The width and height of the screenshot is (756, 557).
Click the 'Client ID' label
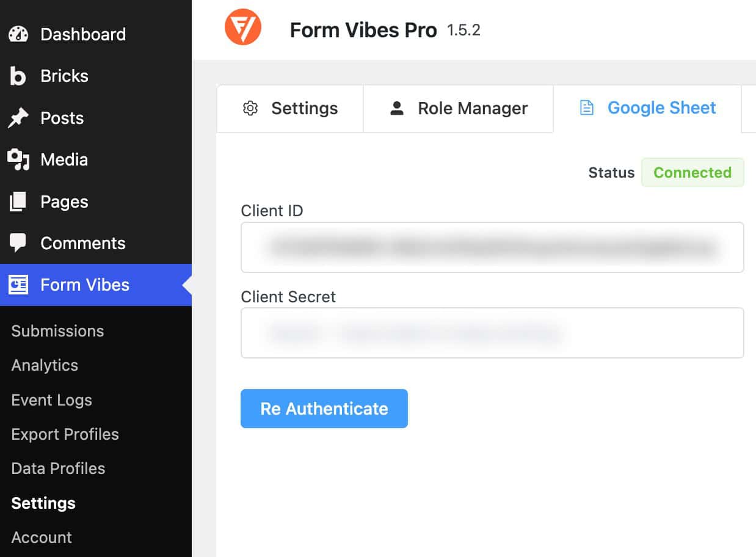[x=272, y=211]
